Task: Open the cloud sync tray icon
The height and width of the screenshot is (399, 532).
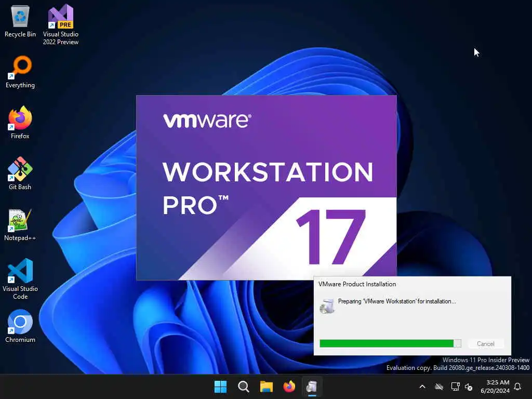Action: click(x=438, y=387)
